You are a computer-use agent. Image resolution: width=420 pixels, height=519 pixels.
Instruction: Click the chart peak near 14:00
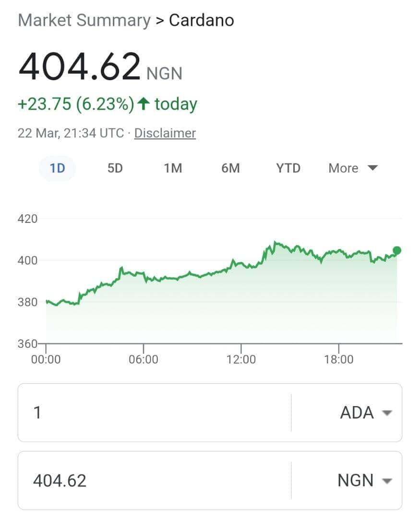[x=275, y=243]
